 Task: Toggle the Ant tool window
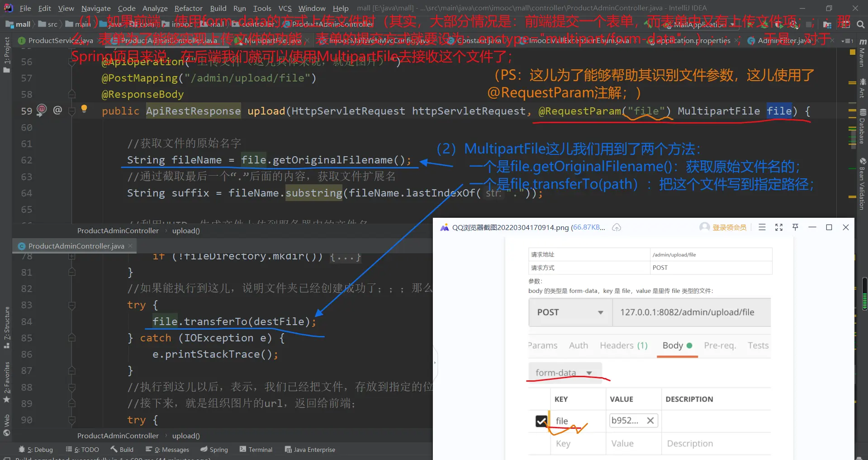(862, 88)
